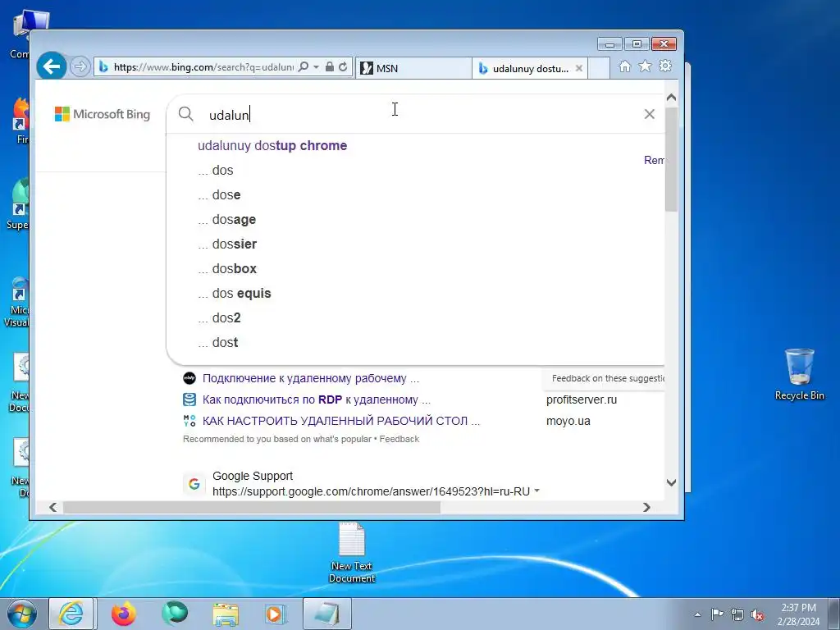Click profitserver.ru text

pyautogui.click(x=582, y=399)
